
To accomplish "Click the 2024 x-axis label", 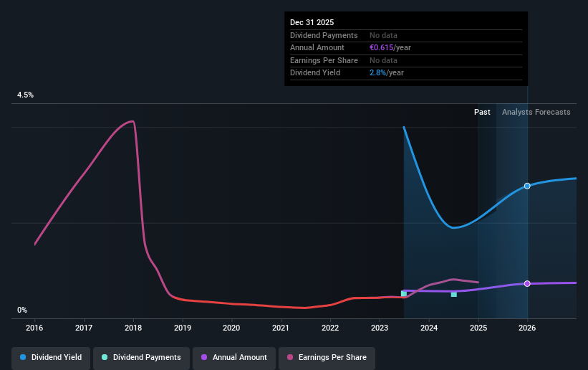I will pos(429,328).
